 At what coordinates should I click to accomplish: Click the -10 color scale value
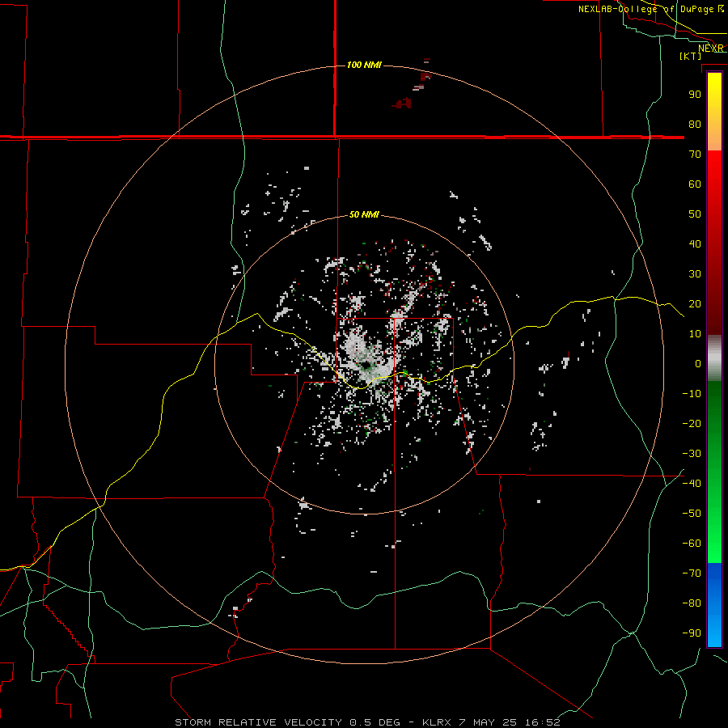pyautogui.click(x=692, y=394)
